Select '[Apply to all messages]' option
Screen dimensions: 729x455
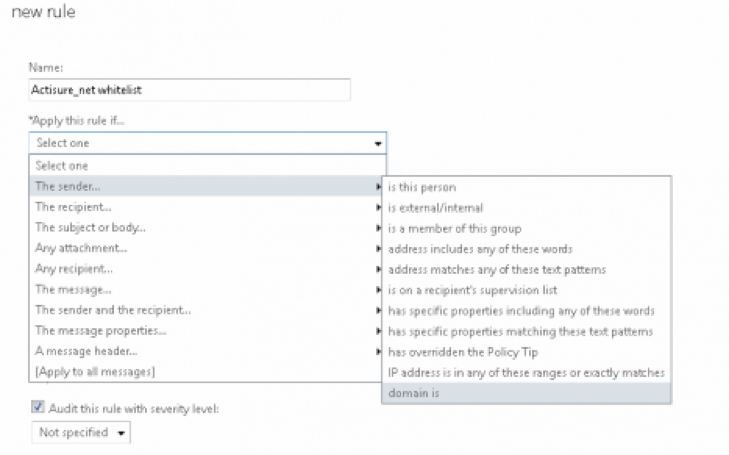coord(205,372)
